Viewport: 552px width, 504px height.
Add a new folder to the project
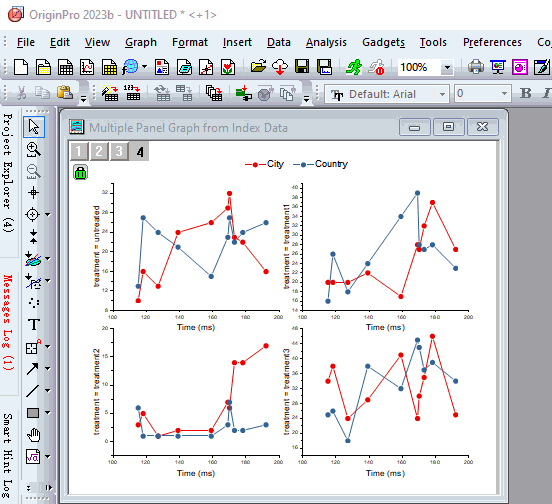[44, 67]
